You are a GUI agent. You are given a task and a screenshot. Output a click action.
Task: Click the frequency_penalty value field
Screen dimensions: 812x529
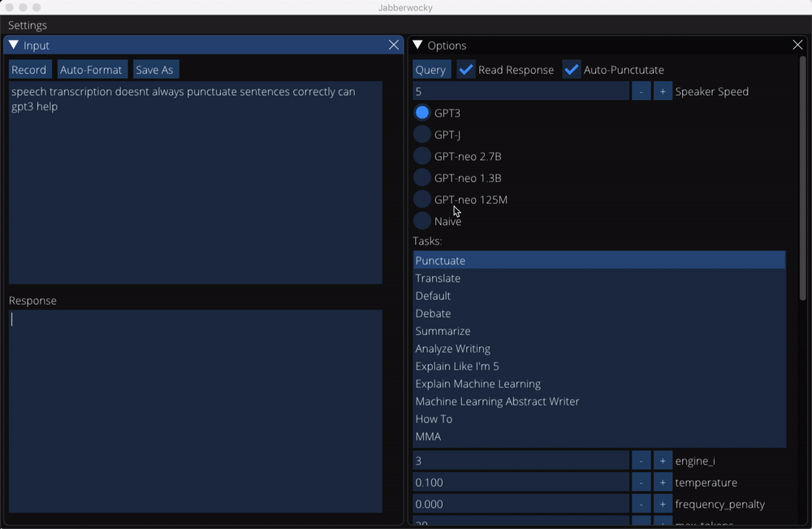click(521, 504)
